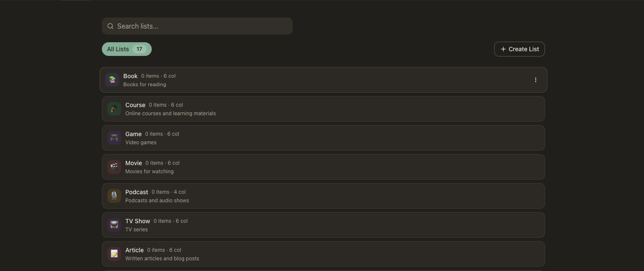Open the TV Show list title
This screenshot has height=271, width=644.
[138, 221]
